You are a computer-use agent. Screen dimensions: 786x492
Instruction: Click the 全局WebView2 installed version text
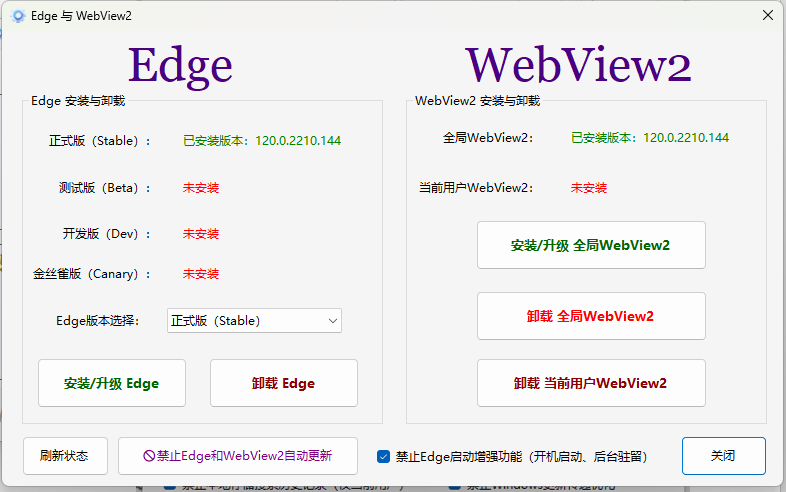point(650,138)
